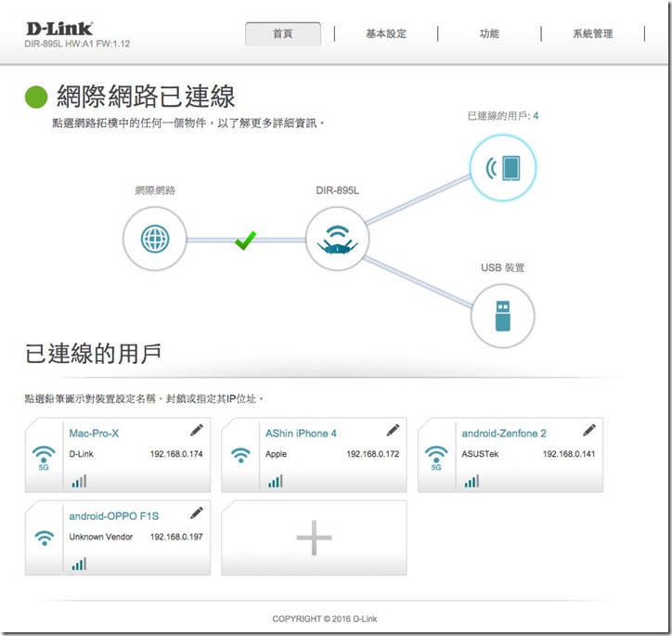Viewport: 672px width, 636px height.
Task: Click the D-Link vendor label on Mac-Pro-X
Action: point(81,454)
